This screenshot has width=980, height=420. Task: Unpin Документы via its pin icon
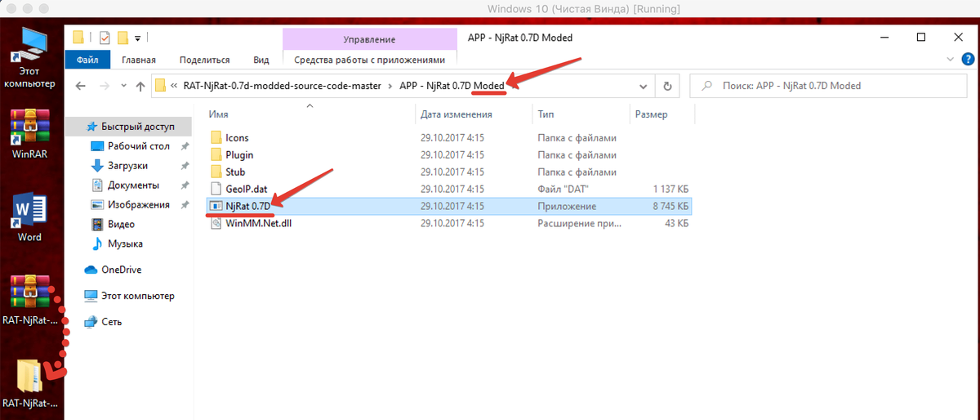pos(185,185)
